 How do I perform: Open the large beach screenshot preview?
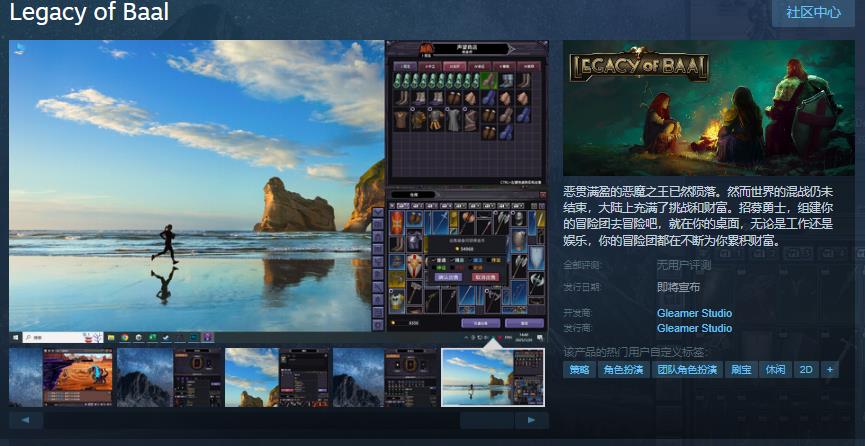[x=279, y=191]
